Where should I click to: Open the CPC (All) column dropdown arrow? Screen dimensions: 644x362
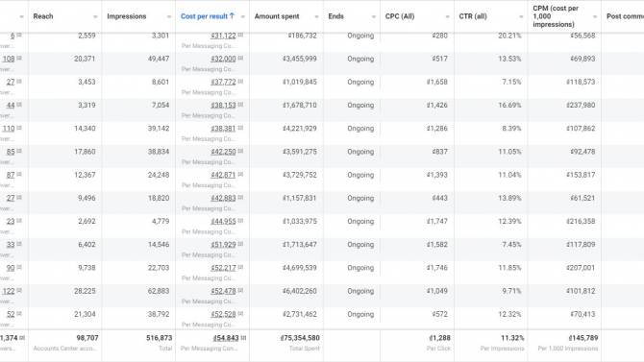(448, 17)
